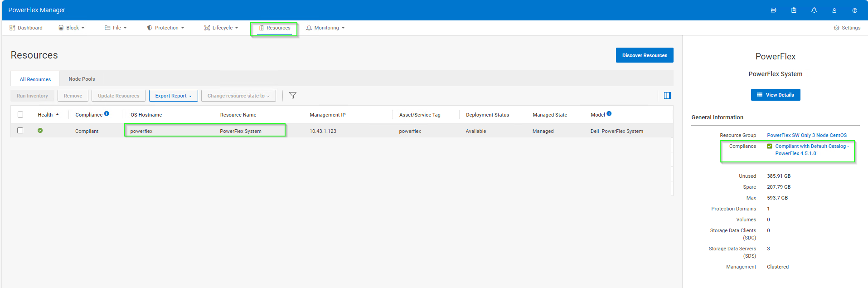Sort by the Health column header
The width and height of the screenshot is (868, 288).
[45, 115]
